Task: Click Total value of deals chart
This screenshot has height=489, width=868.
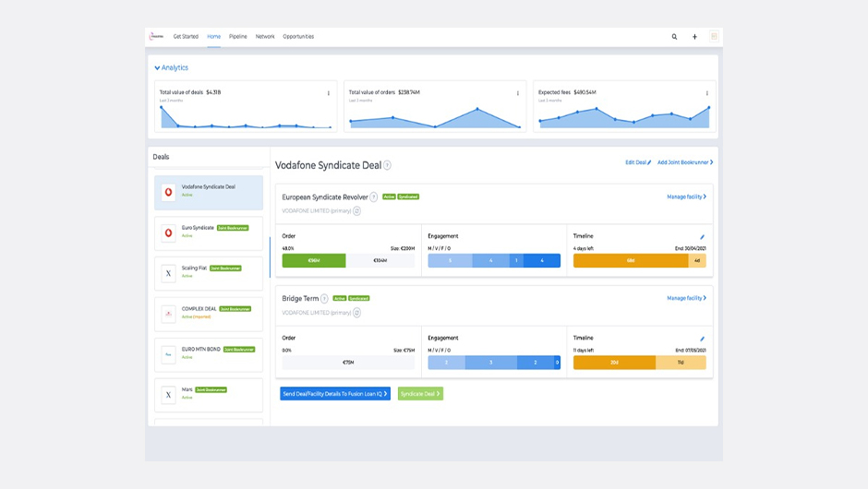Action: [x=246, y=117]
